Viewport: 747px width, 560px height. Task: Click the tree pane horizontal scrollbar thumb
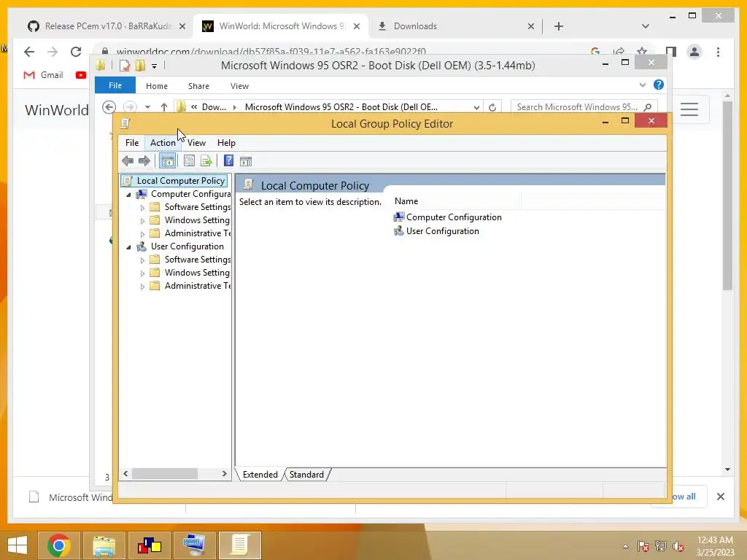click(x=164, y=474)
